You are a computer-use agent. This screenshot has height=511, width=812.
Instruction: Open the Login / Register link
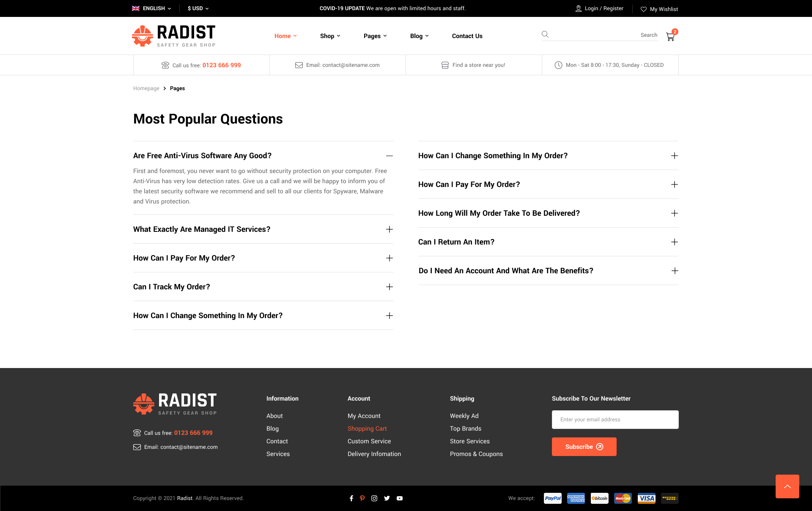[x=604, y=8]
